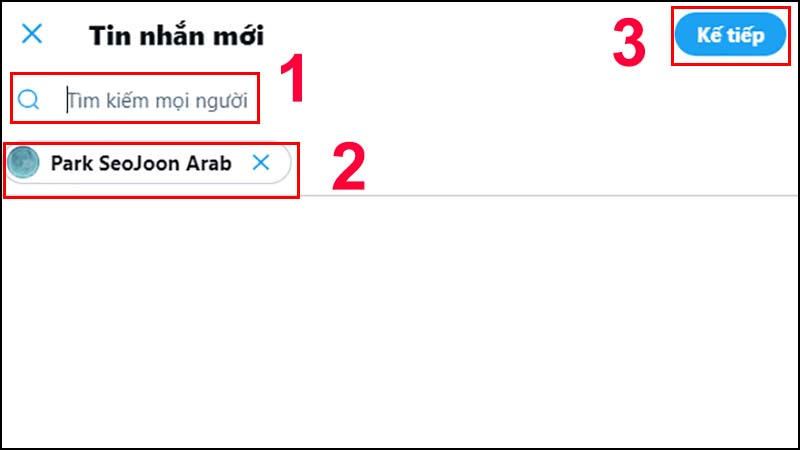
Task: Close the Tin nhắn mới dialog
Action: tap(32, 34)
